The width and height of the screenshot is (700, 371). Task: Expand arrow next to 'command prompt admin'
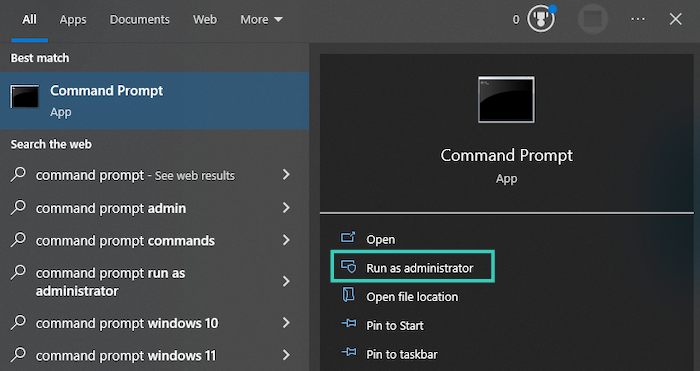coord(287,208)
